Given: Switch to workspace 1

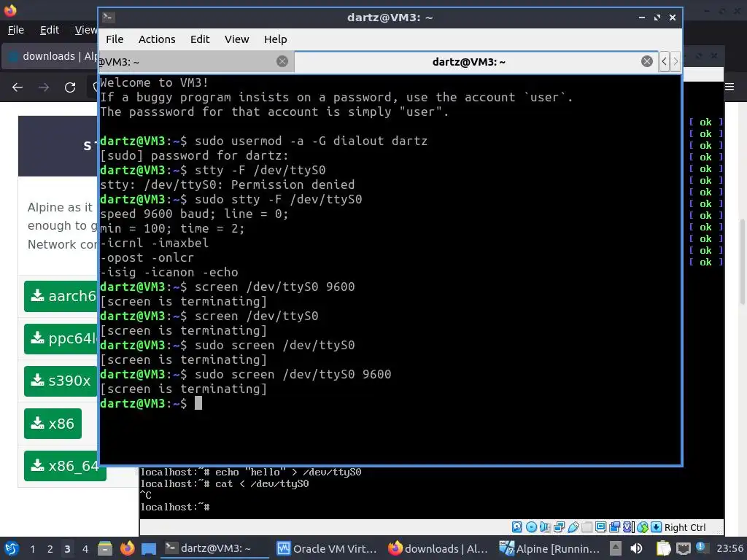Looking at the screenshot, I should (x=32, y=549).
